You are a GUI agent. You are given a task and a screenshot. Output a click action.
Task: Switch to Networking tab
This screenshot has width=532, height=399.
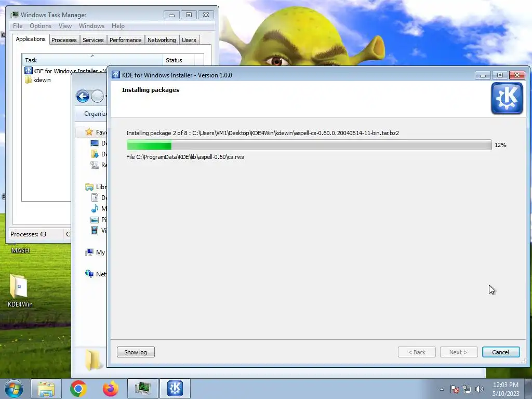pyautogui.click(x=162, y=40)
